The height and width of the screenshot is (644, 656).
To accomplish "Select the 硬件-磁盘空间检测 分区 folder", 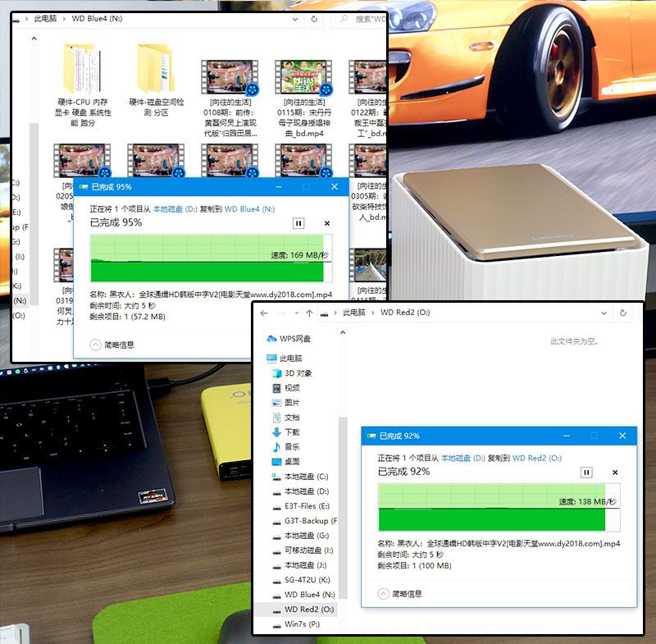I will click(x=156, y=80).
